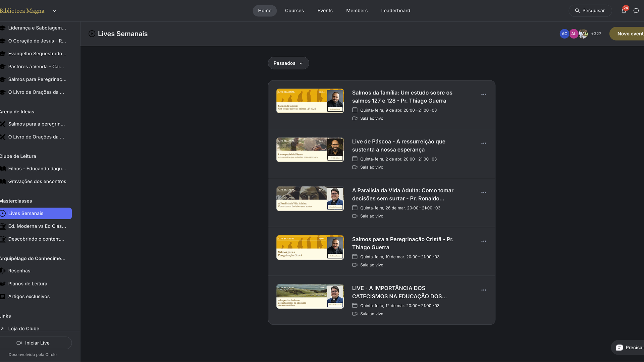Open options for A Paralisia da Vida Adulta event
Image resolution: width=644 pixels, height=362 pixels.
484,192
